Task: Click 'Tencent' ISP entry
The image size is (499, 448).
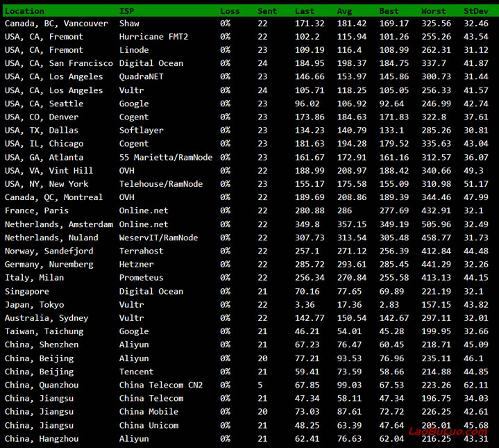Action: (136, 372)
